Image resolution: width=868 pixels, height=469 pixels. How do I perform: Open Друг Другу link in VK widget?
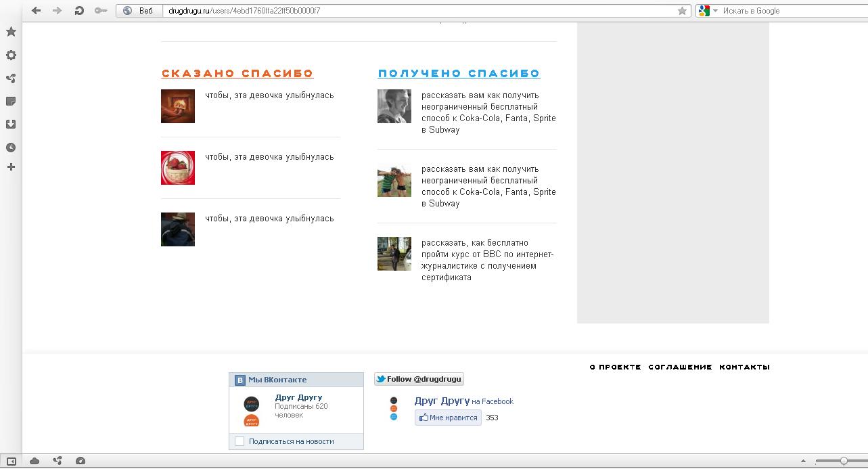(x=298, y=397)
